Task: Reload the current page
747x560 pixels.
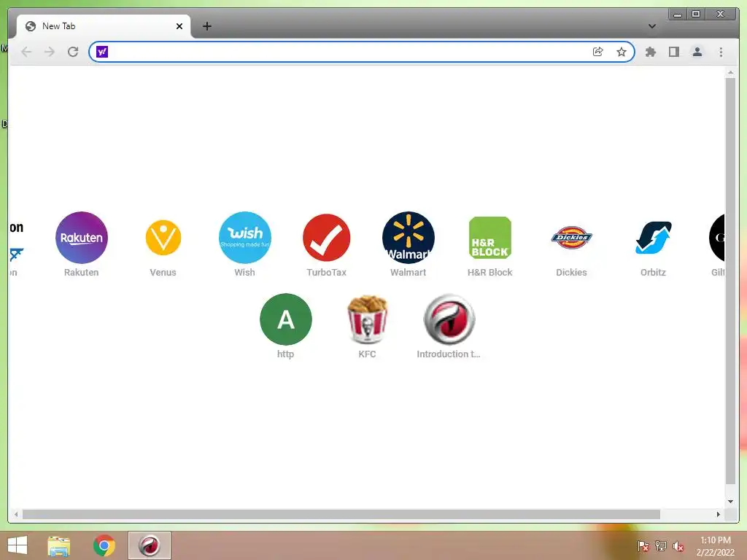Action: tap(73, 52)
